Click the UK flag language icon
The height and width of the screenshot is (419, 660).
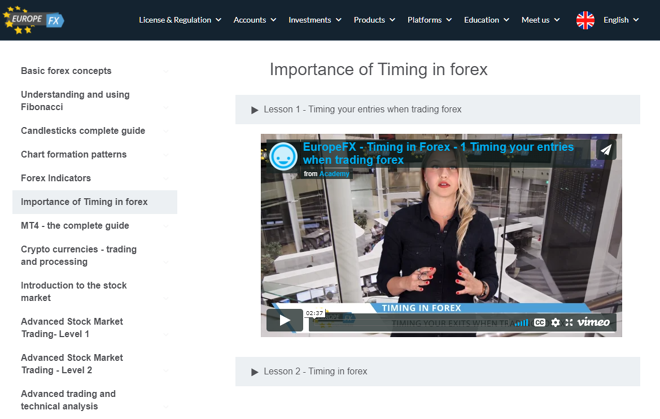[x=585, y=20]
